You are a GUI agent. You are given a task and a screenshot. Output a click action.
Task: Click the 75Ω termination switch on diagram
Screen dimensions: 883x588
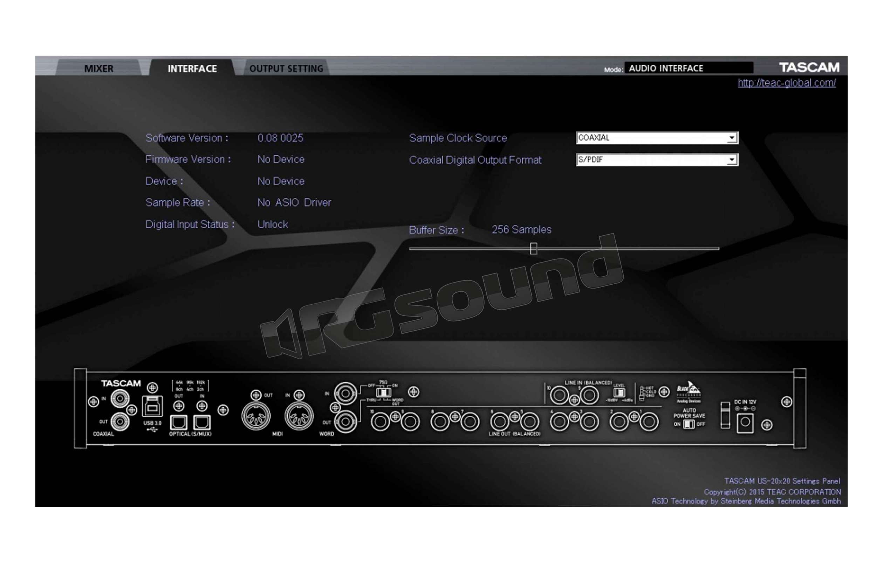(x=383, y=393)
